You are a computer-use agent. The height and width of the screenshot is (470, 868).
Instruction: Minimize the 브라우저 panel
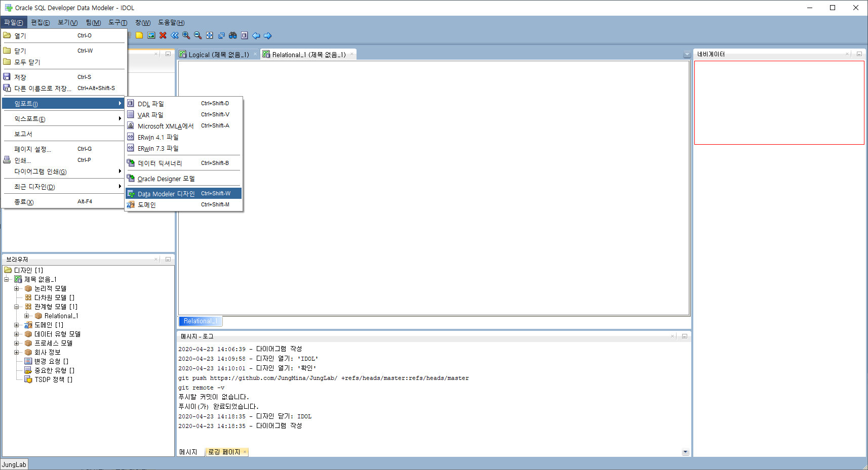coord(168,259)
